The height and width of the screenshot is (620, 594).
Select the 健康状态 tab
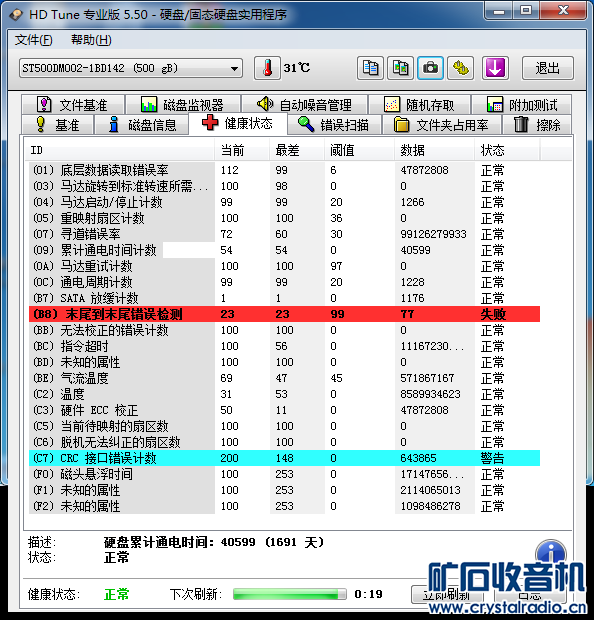238,123
